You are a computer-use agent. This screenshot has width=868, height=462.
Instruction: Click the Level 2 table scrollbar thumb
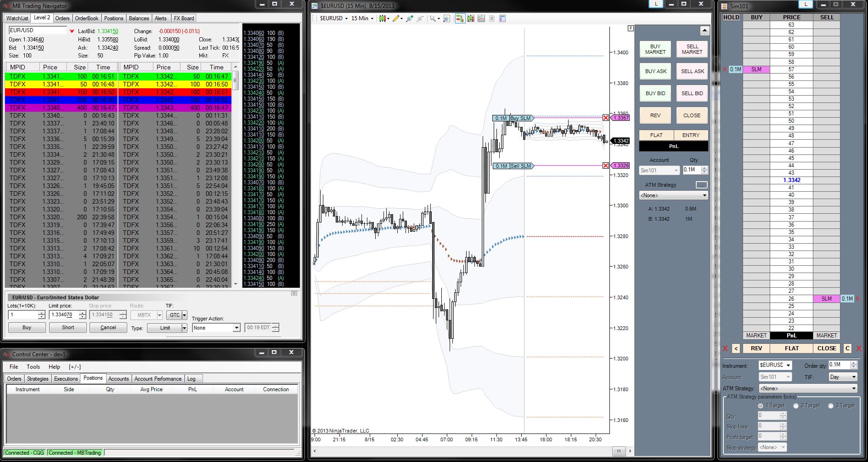click(x=235, y=80)
